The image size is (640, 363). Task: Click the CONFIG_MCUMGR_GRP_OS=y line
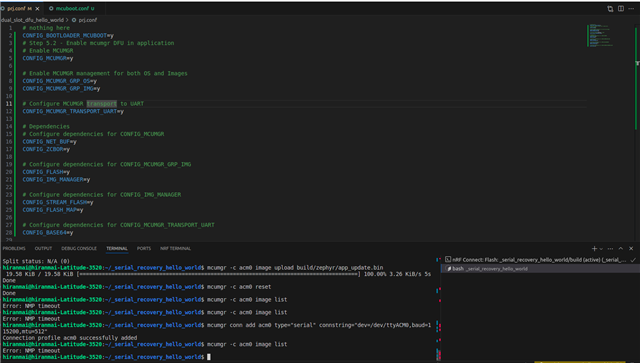pyautogui.click(x=60, y=81)
